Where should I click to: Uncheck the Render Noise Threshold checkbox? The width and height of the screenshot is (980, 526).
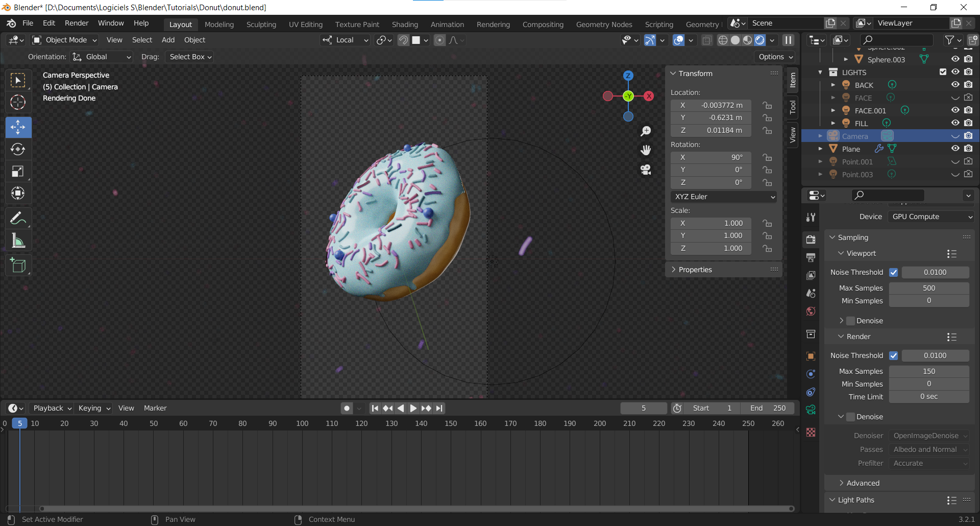(894, 355)
